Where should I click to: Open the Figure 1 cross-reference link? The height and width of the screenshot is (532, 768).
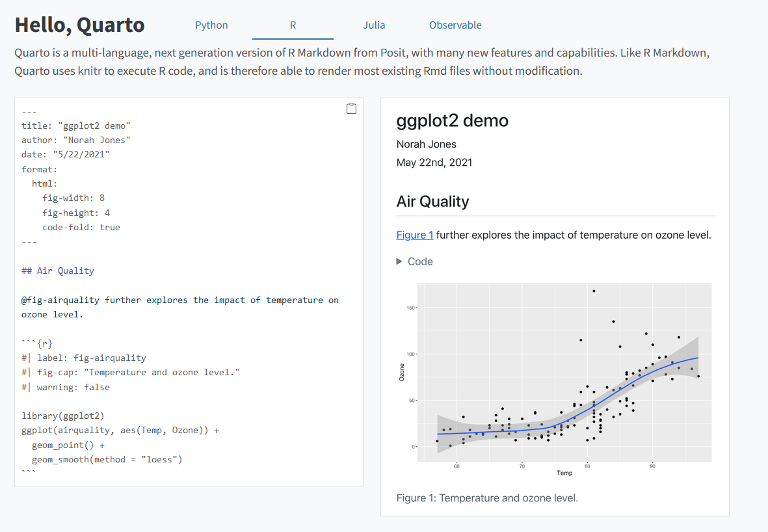point(415,235)
